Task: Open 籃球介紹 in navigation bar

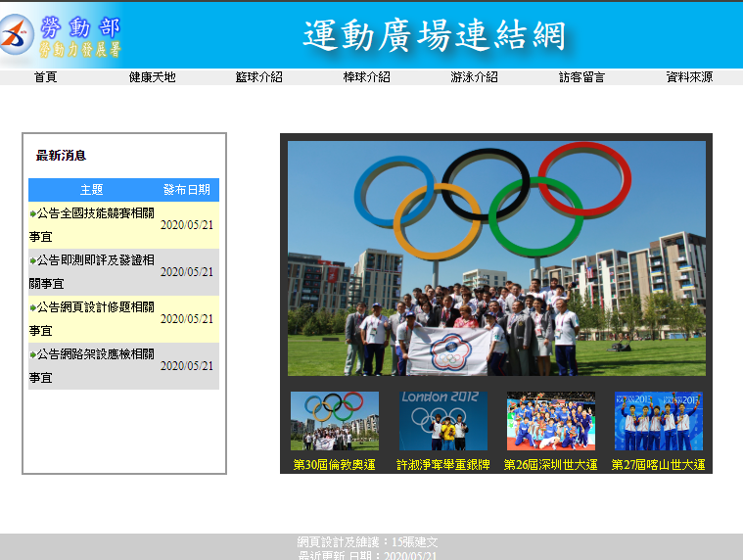Action: 259,77
